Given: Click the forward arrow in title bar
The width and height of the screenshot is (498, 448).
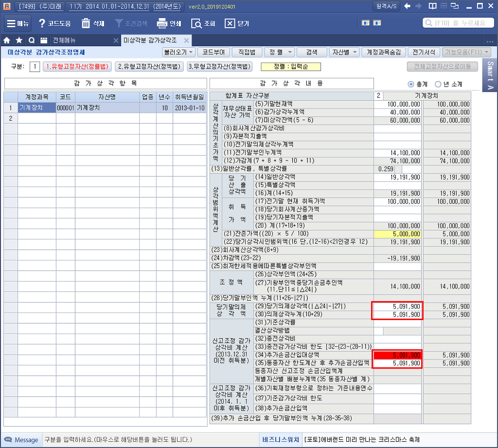Looking at the screenshot, I should point(419,6).
